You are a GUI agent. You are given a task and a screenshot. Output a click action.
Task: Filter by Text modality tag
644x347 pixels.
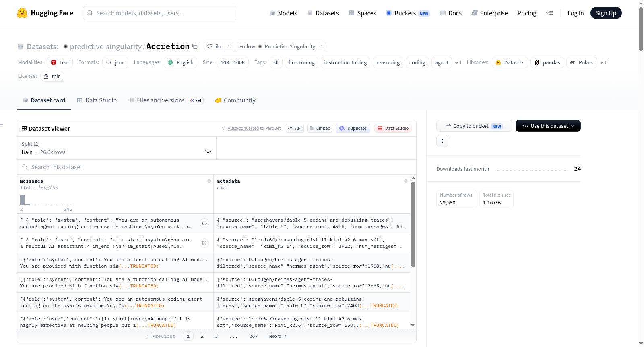[60, 62]
